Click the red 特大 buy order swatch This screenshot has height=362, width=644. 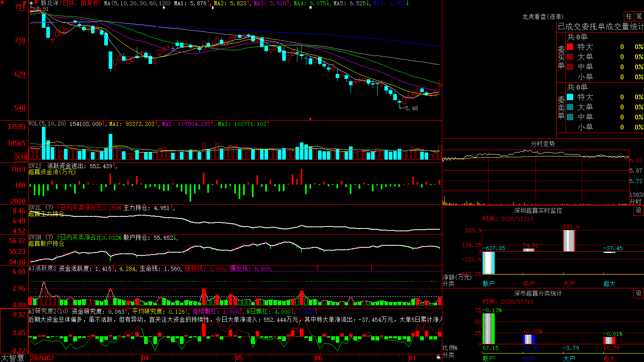(570, 47)
